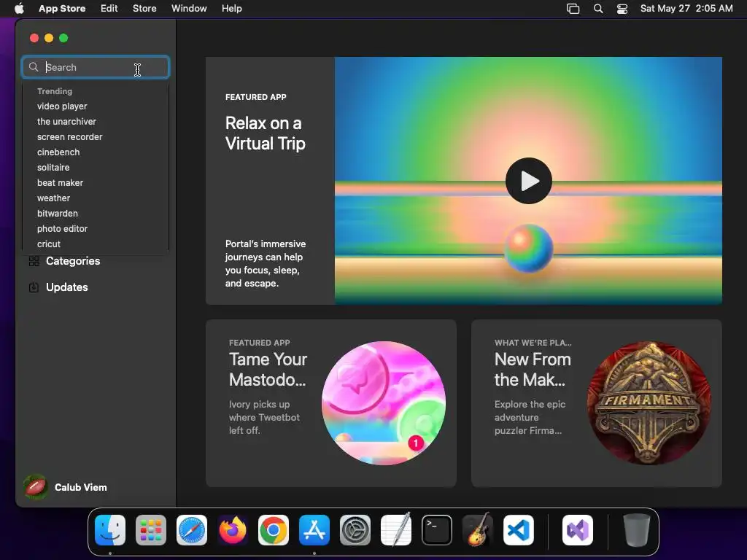
Task: Click the date and time display
Action: coord(686,8)
